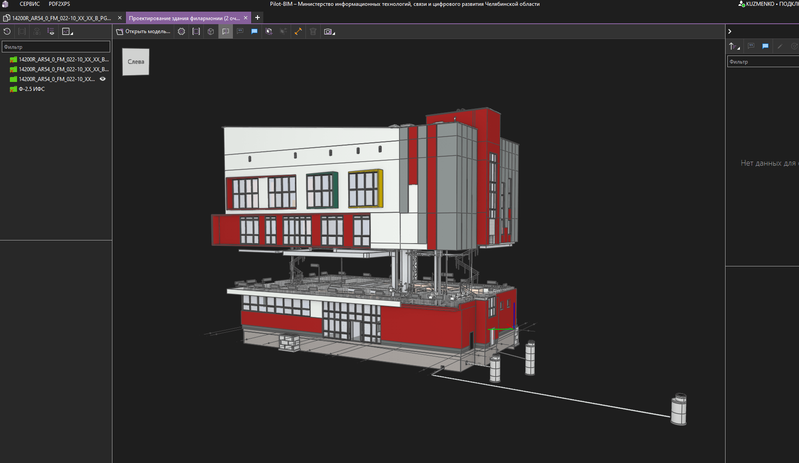Screen dimensions: 799x463
Task: Click the version history clock icon
Action: coord(7,32)
